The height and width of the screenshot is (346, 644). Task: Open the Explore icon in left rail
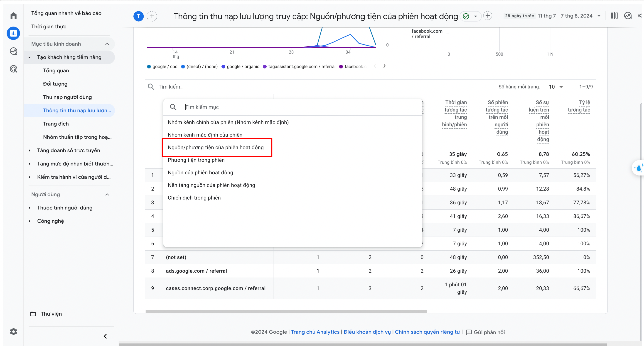[x=13, y=51]
